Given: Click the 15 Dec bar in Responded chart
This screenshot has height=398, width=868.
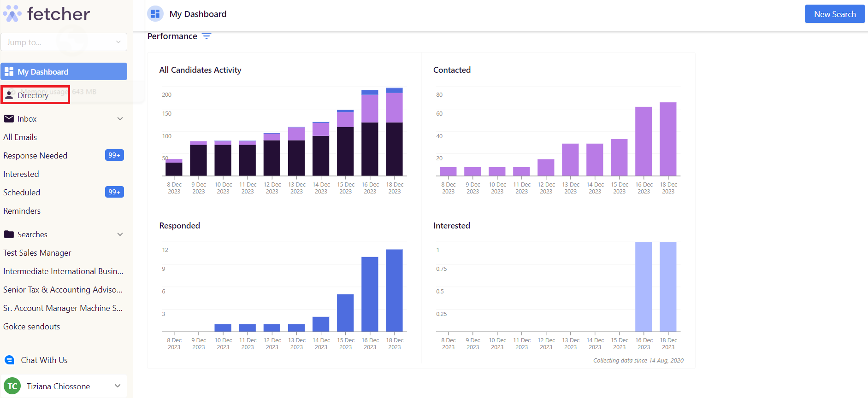Looking at the screenshot, I should (345, 313).
